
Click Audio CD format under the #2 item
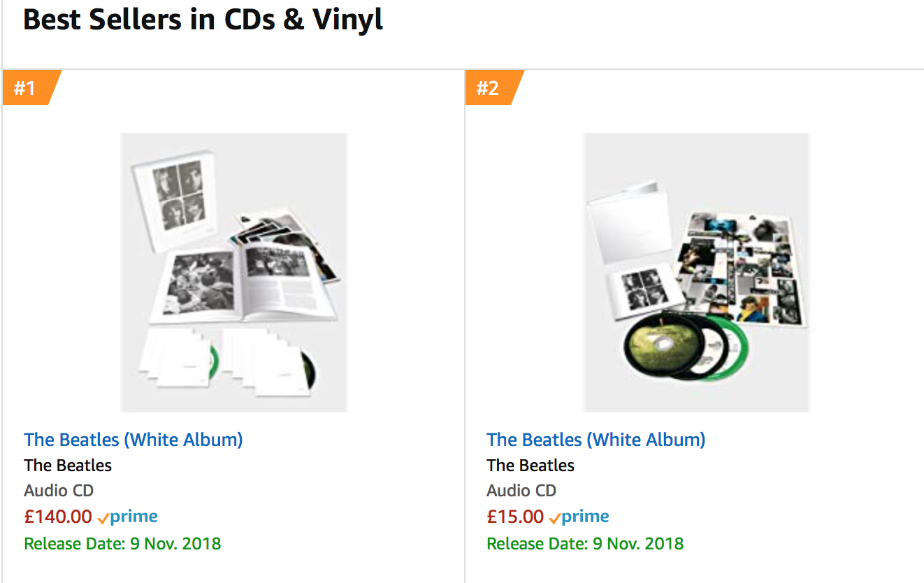(x=521, y=491)
